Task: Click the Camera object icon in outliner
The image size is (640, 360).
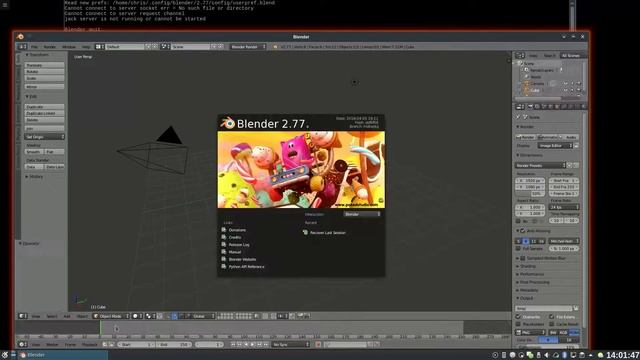Action: [527, 84]
